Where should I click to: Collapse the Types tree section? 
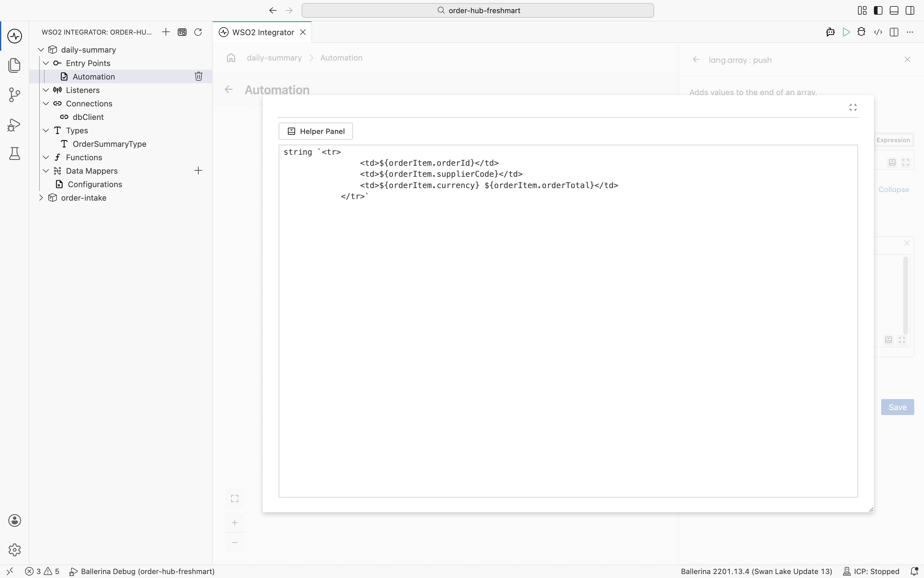tap(46, 130)
